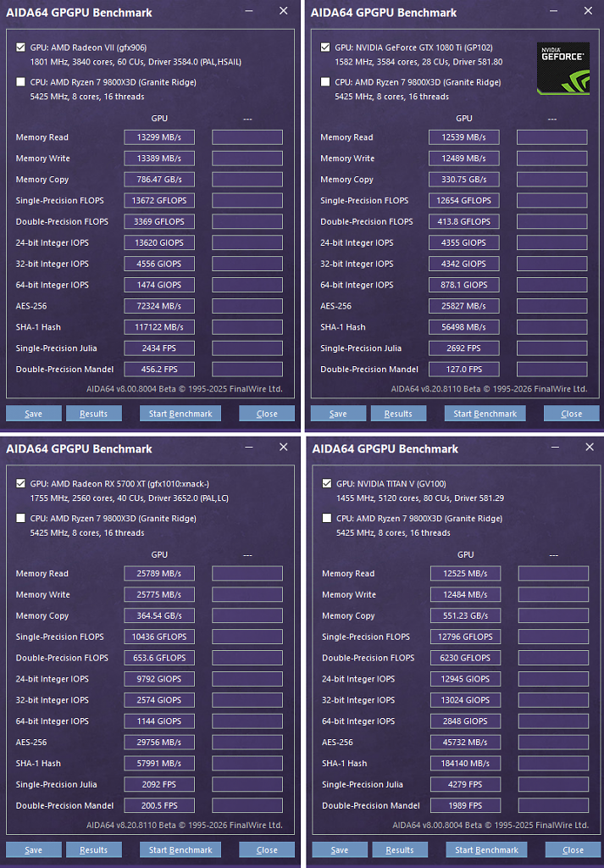The height and width of the screenshot is (868, 604).
Task: Select RX 5700 XT Memory Read 25789 MB/s
Action: 159,574
